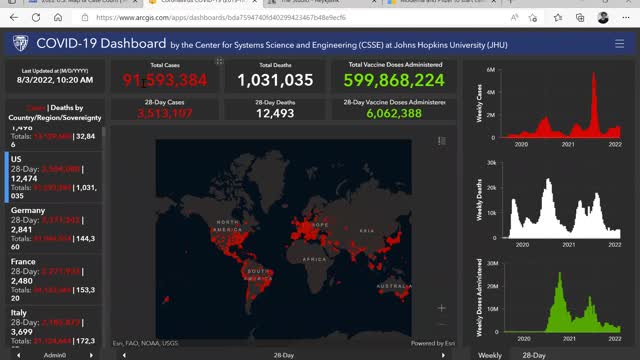Select the red Cases list toggle
The height and width of the screenshot is (360, 640).
36,108
